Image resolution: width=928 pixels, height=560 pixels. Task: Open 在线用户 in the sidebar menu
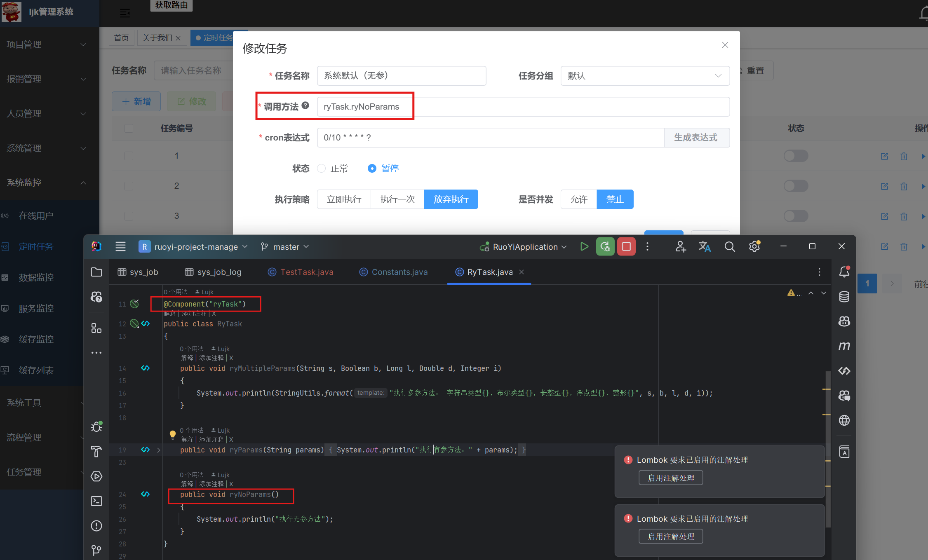[x=36, y=216]
